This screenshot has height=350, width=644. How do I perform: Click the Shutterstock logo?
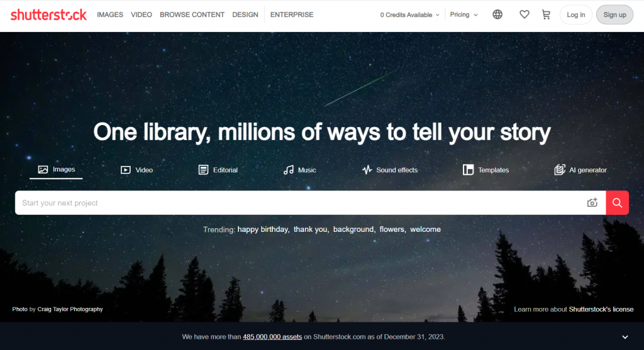click(x=48, y=15)
